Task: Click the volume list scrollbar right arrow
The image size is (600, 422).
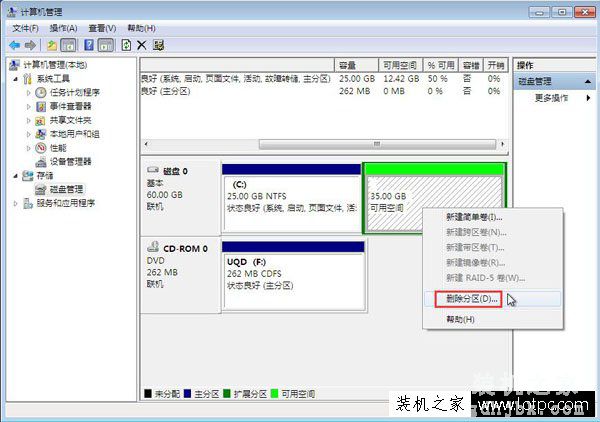Action: pos(502,144)
